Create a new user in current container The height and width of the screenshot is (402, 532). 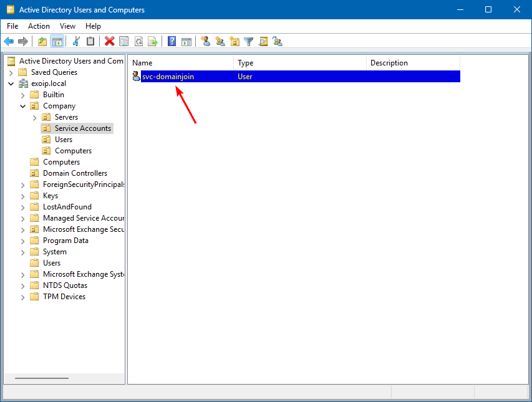205,42
